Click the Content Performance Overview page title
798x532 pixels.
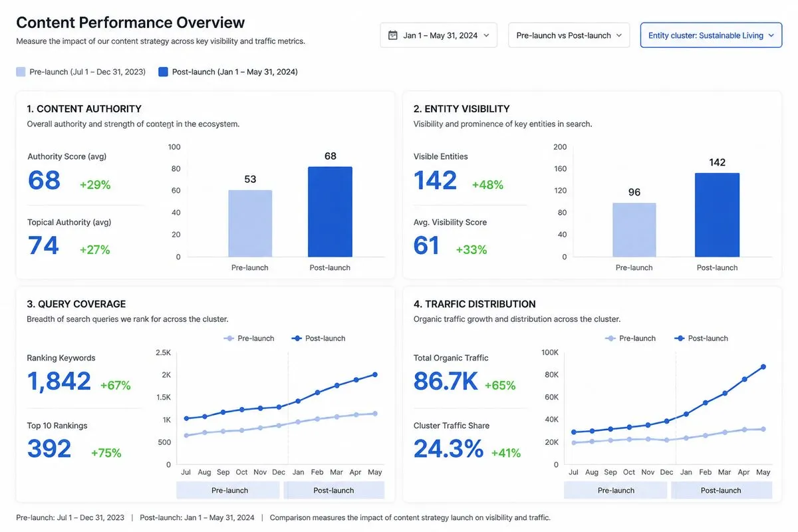[x=130, y=22]
